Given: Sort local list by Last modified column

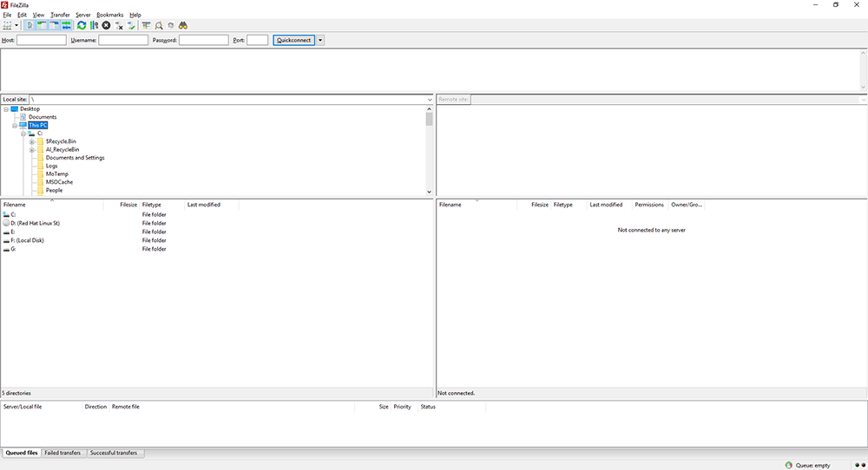Looking at the screenshot, I should (211, 205).
